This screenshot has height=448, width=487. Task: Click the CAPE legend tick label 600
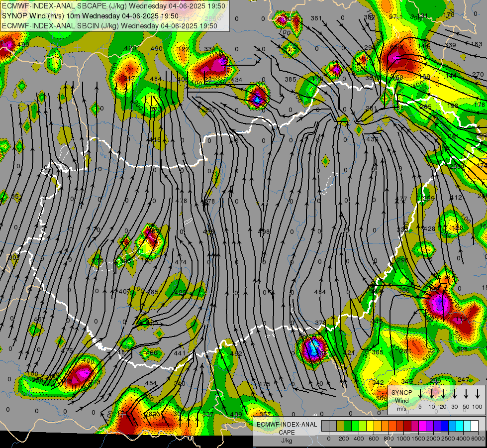374,439
